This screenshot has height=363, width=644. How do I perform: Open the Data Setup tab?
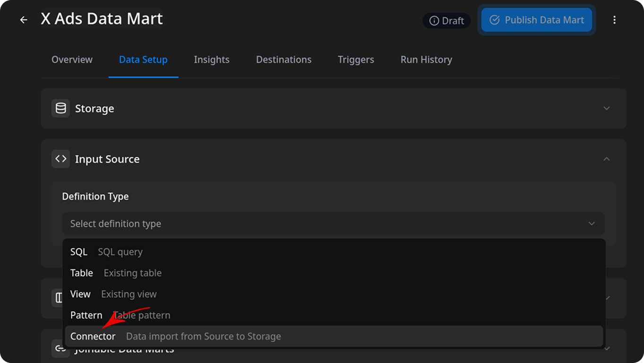[143, 60]
